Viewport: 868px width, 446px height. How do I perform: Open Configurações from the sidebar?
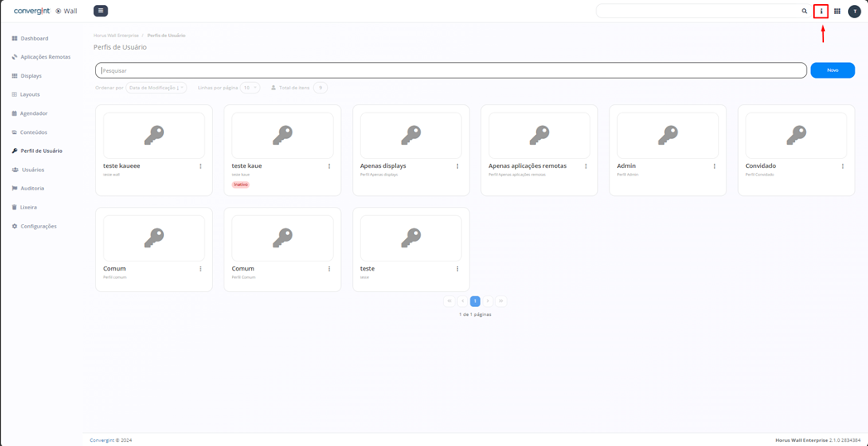pos(38,226)
